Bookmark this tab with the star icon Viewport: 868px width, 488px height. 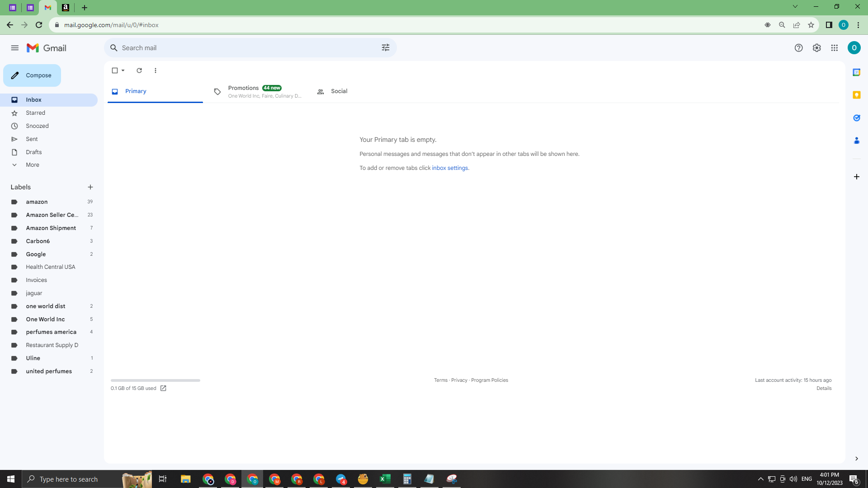(x=811, y=25)
